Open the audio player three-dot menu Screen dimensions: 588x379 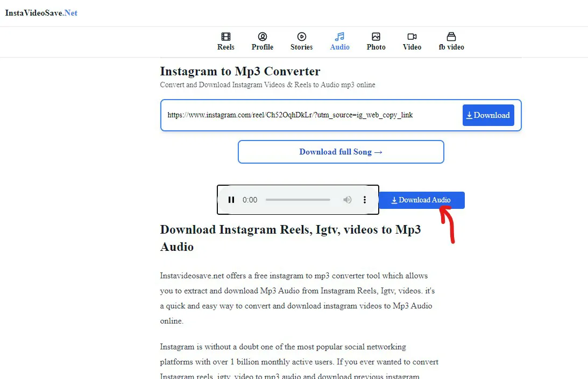[x=365, y=200]
